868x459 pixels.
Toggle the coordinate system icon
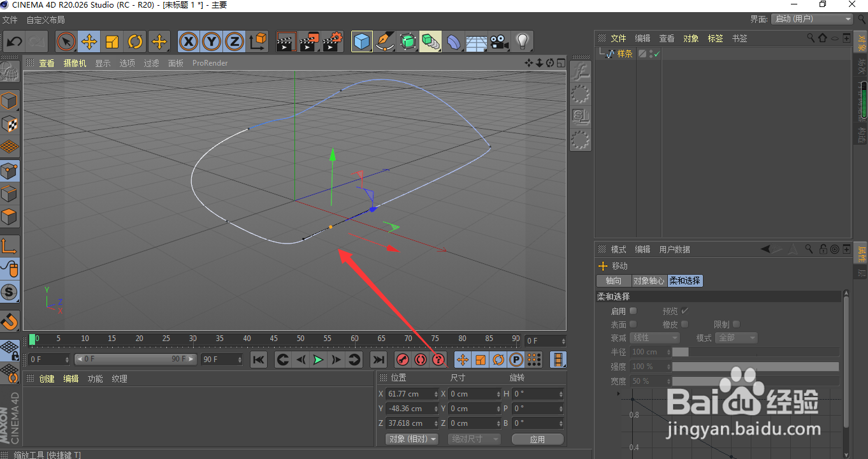[x=258, y=42]
